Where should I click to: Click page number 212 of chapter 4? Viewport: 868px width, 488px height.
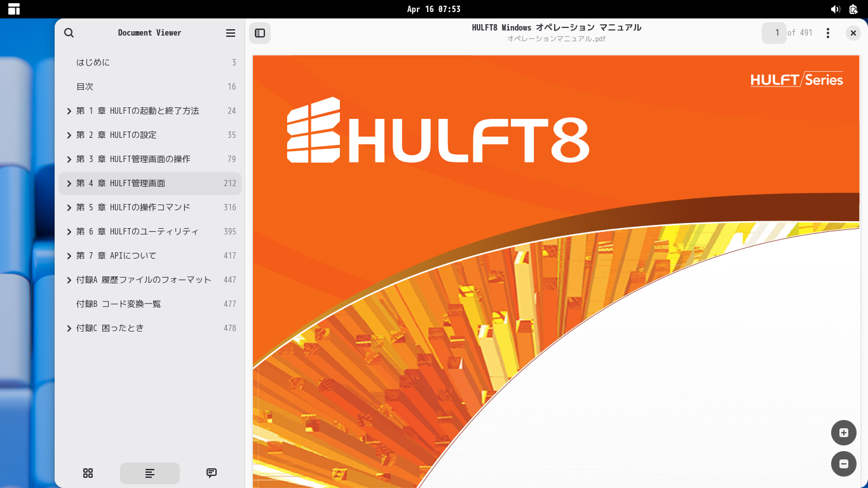click(x=230, y=183)
